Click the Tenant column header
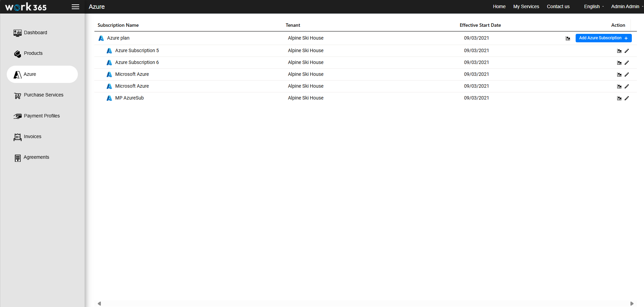Image resolution: width=644 pixels, height=307 pixels. [x=293, y=25]
